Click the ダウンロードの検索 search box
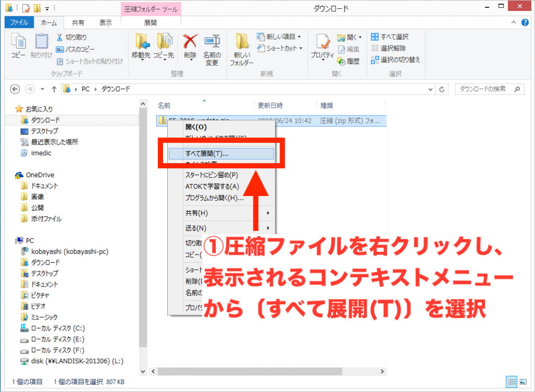Image resolution: width=535 pixels, height=392 pixels. pos(489,89)
